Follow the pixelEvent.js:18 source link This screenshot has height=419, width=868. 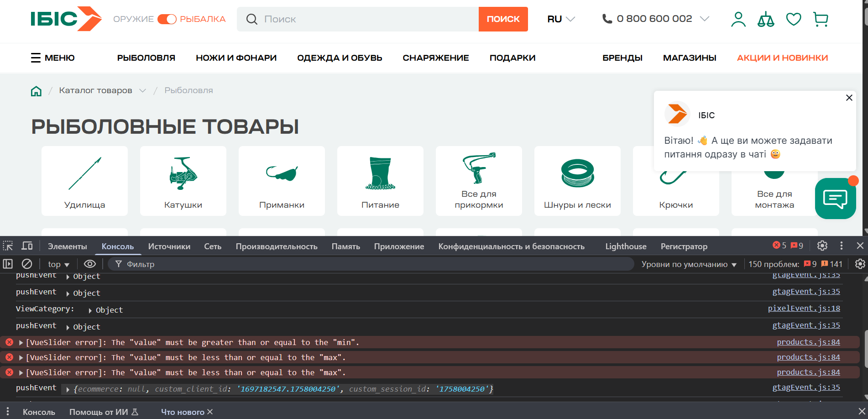click(804, 309)
